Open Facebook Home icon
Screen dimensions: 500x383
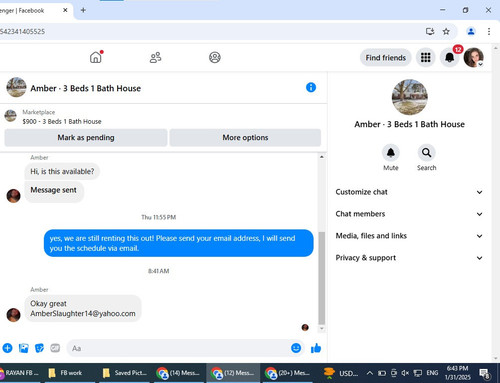click(96, 57)
